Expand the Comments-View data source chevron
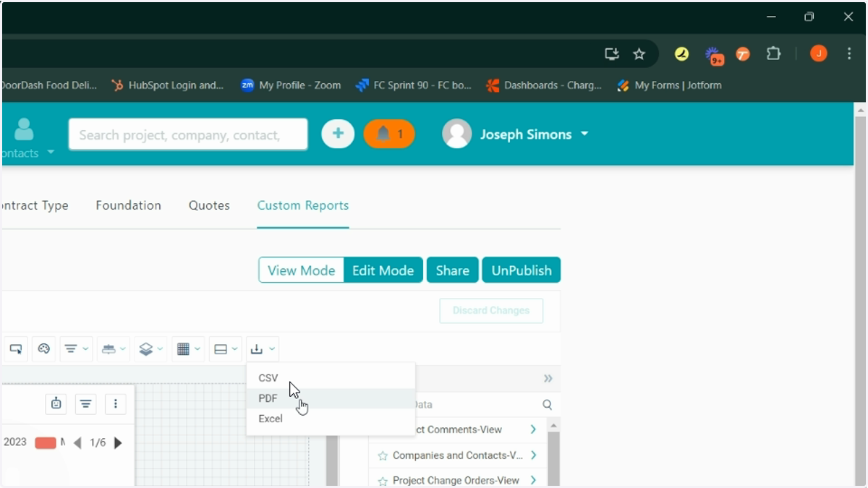This screenshot has height=488, width=868. (533, 429)
